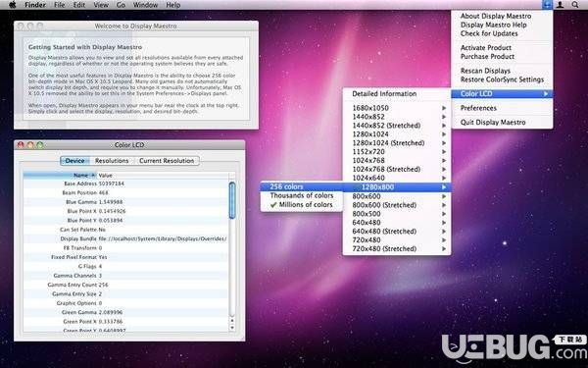Open Detailed Information menu item
This screenshot has width=588, height=368.
397,94
